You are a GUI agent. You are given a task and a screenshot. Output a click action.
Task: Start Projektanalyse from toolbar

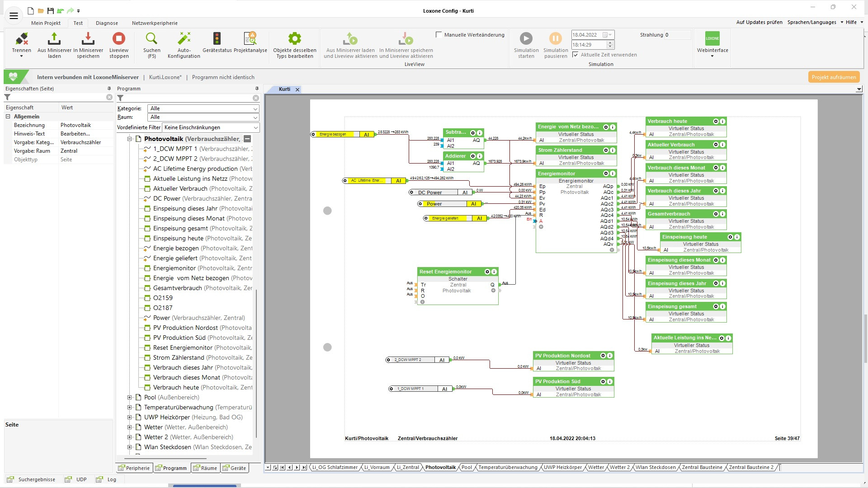[250, 39]
